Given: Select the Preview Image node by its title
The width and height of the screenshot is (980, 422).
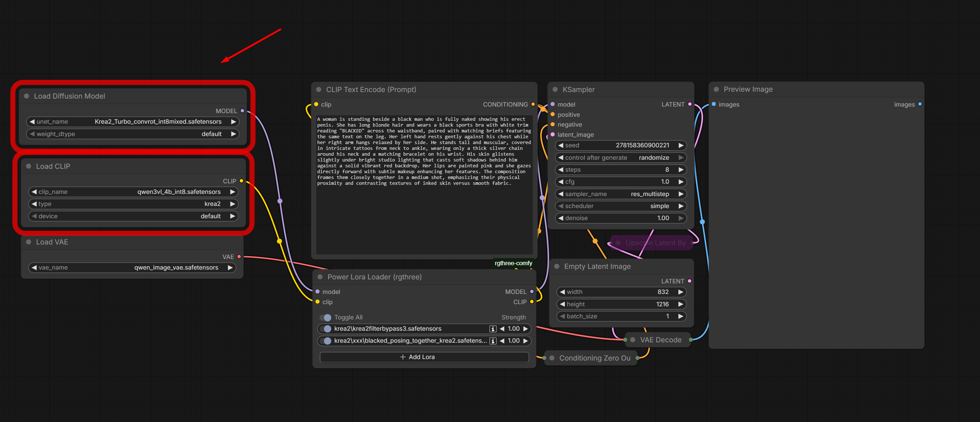Looking at the screenshot, I should (x=748, y=89).
